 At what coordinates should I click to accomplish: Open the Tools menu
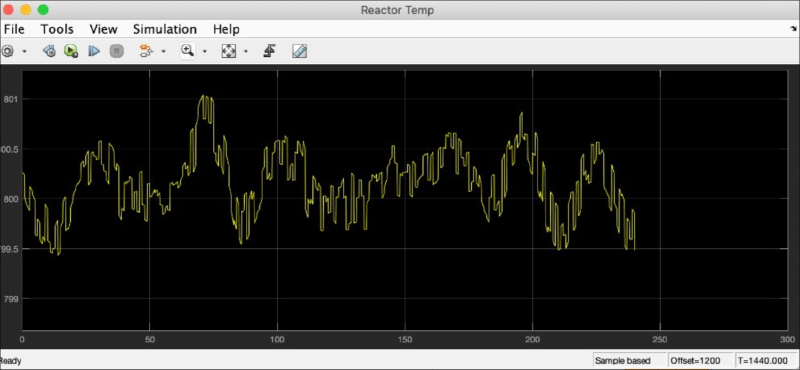coord(57,29)
